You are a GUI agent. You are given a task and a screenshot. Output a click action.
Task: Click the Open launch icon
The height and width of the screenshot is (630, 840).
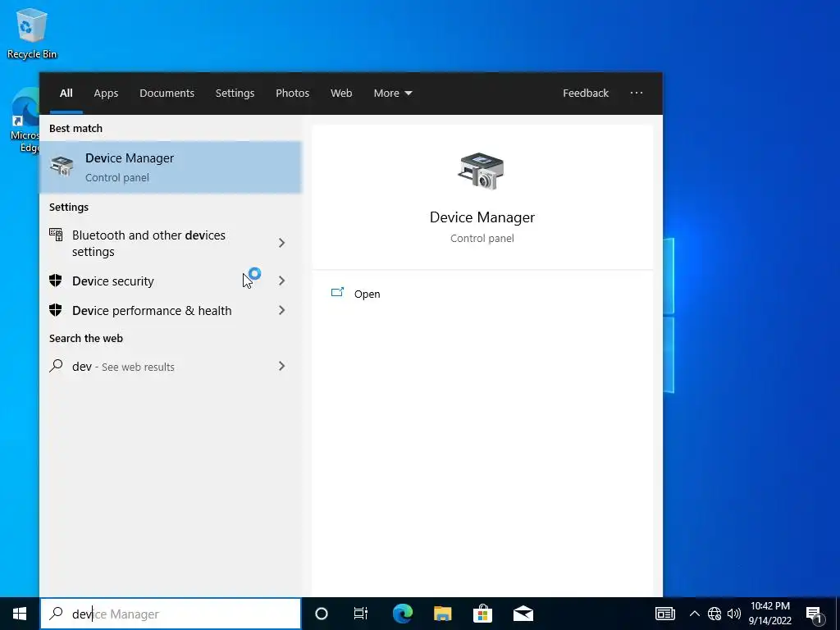click(337, 293)
